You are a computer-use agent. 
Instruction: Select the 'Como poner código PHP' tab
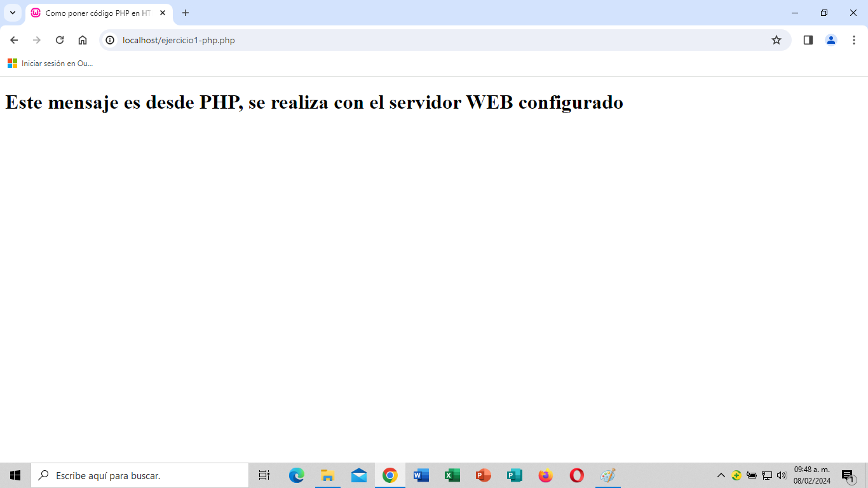[x=95, y=13]
